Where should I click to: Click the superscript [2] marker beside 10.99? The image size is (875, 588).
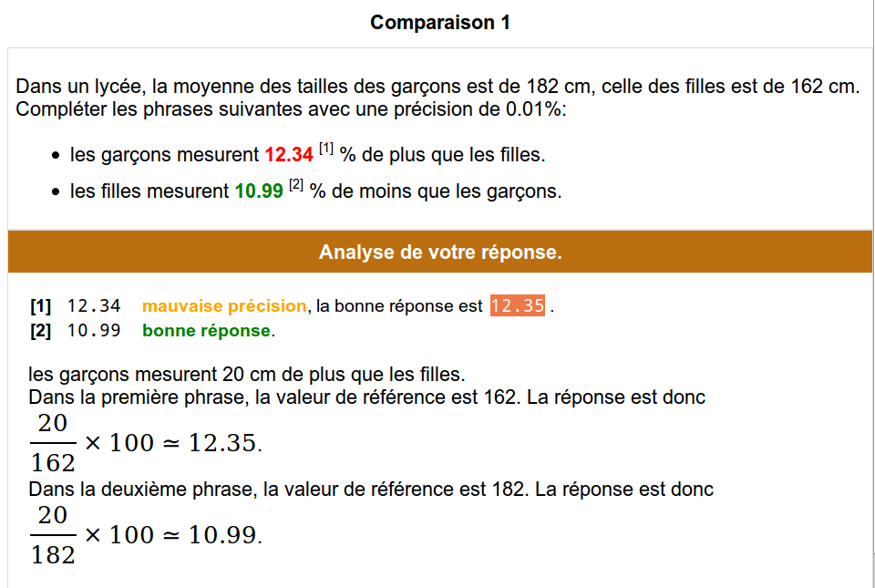pos(296,185)
